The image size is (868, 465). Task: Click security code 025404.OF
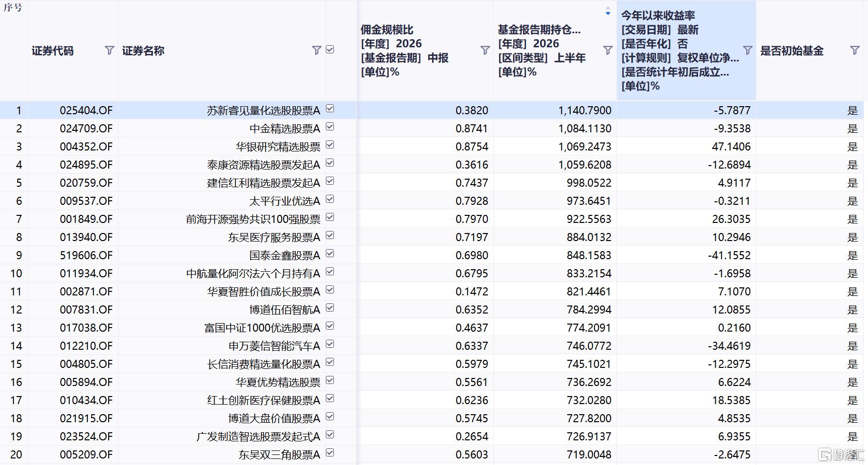[86, 110]
